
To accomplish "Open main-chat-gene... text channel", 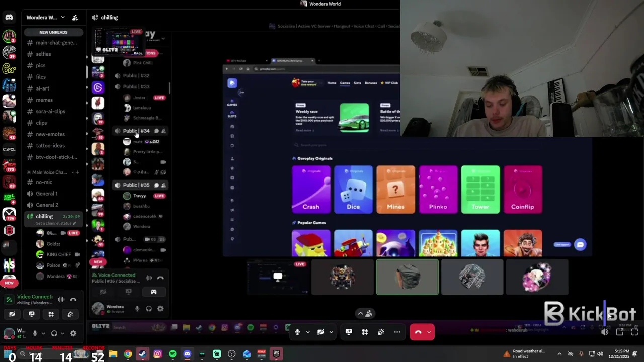I will point(53,43).
